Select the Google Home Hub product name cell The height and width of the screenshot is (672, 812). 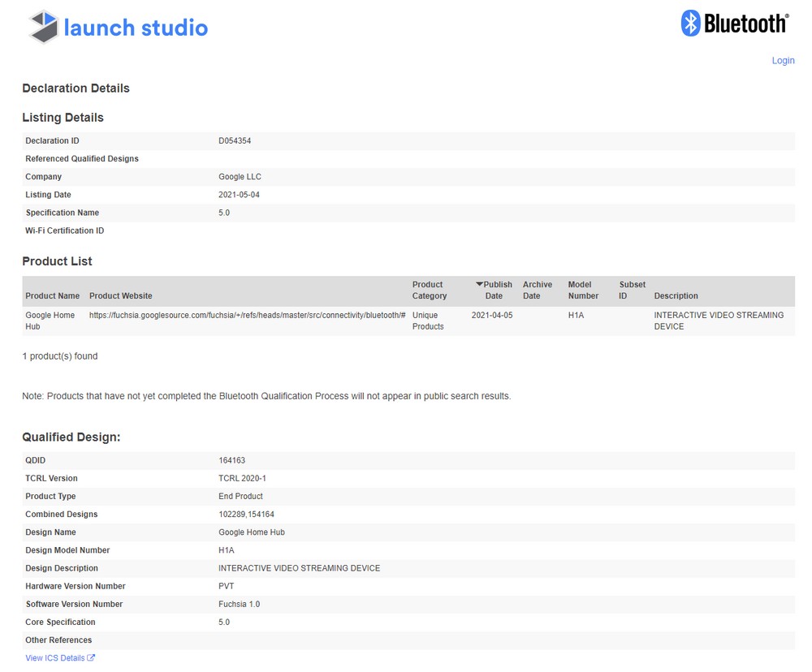tap(50, 321)
